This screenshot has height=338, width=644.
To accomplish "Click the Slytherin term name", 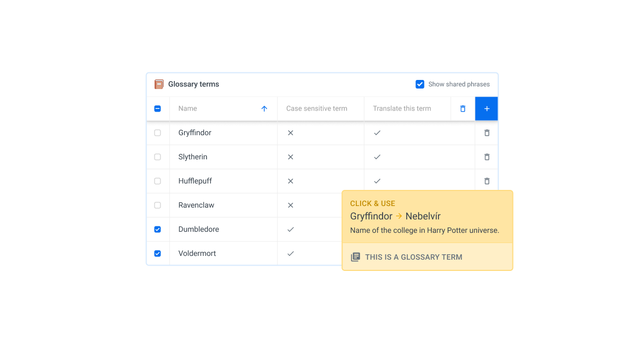I will coord(193,157).
